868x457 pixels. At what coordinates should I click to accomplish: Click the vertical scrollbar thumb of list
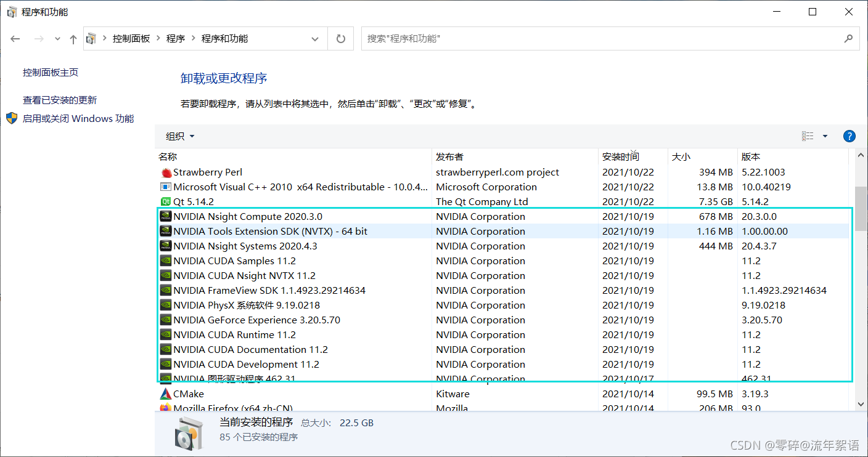pyautogui.click(x=860, y=208)
